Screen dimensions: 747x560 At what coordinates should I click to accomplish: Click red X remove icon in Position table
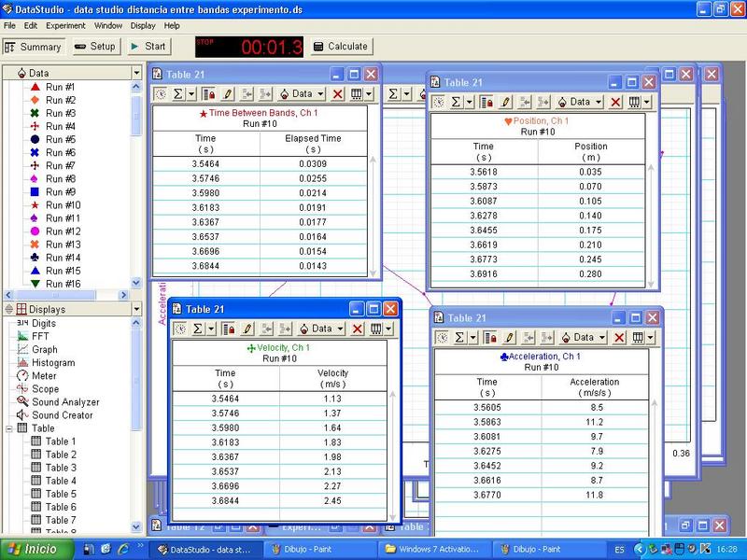[x=615, y=102]
